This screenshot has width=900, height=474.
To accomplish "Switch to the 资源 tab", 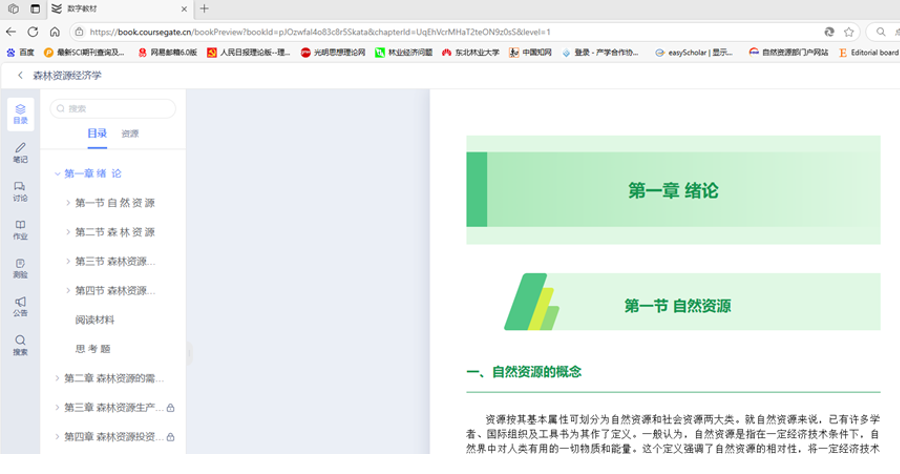I will pos(130,134).
